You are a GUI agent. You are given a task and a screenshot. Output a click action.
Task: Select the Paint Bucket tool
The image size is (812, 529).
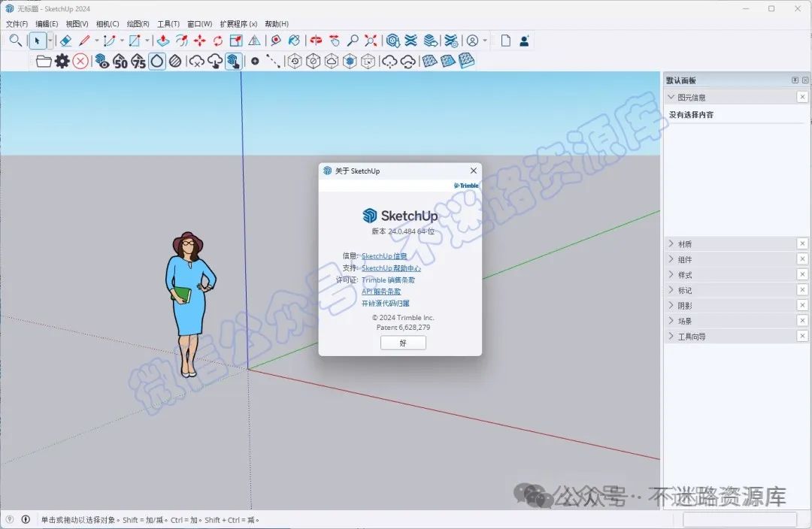click(294, 41)
